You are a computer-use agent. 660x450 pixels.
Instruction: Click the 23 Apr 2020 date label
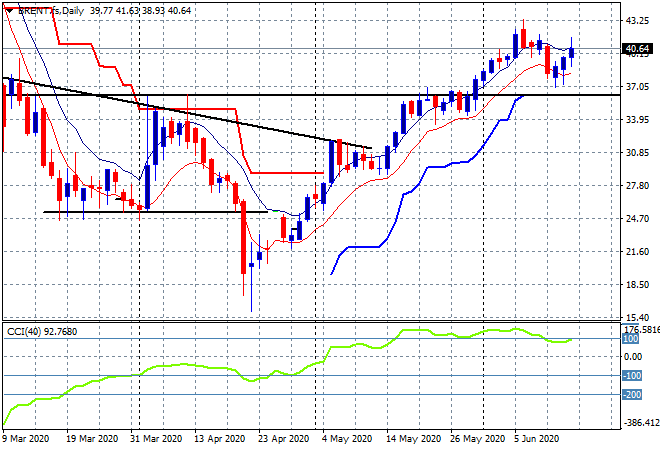[x=284, y=439]
